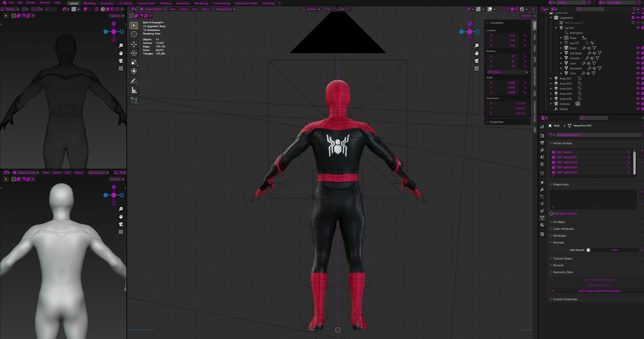Add a new vertex group with plus button

tap(642, 151)
